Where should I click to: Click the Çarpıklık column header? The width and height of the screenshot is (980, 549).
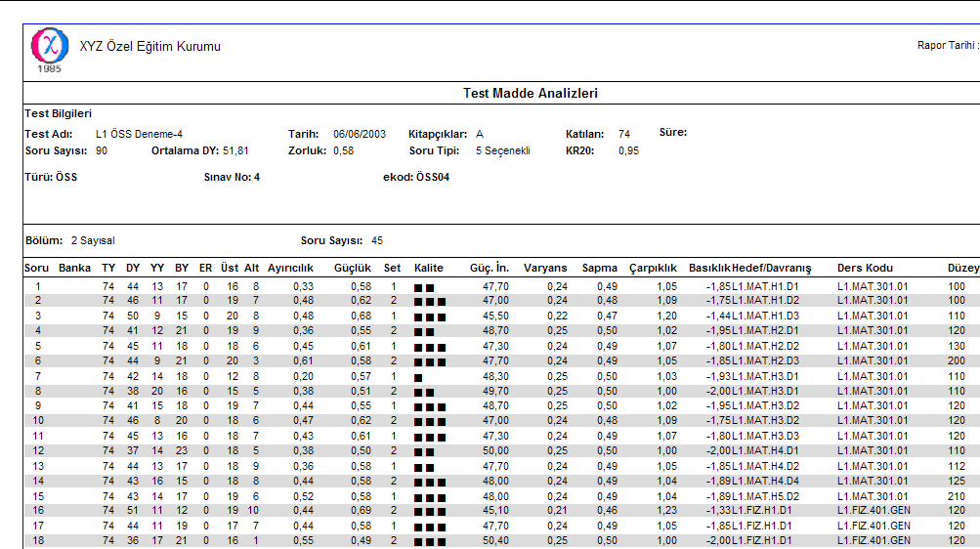[653, 268]
